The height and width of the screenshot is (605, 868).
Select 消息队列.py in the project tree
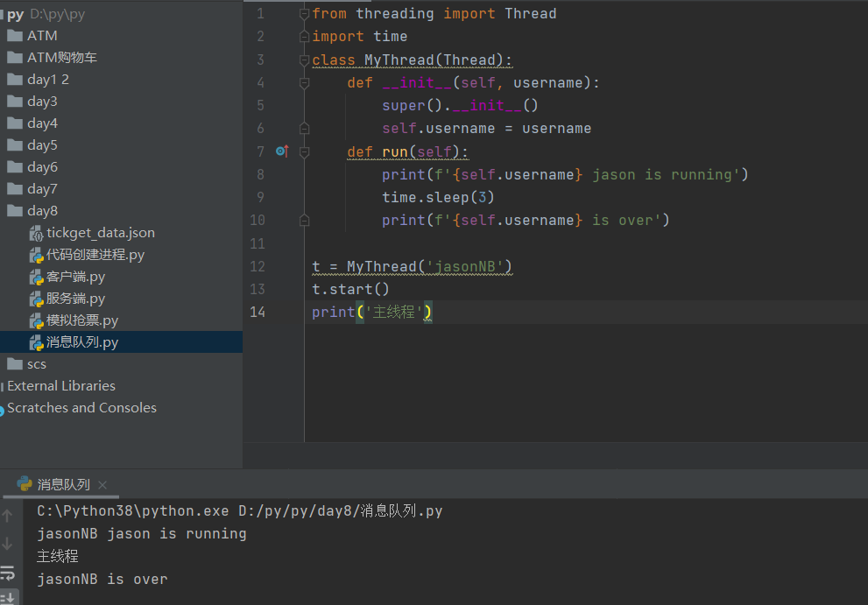click(x=81, y=342)
